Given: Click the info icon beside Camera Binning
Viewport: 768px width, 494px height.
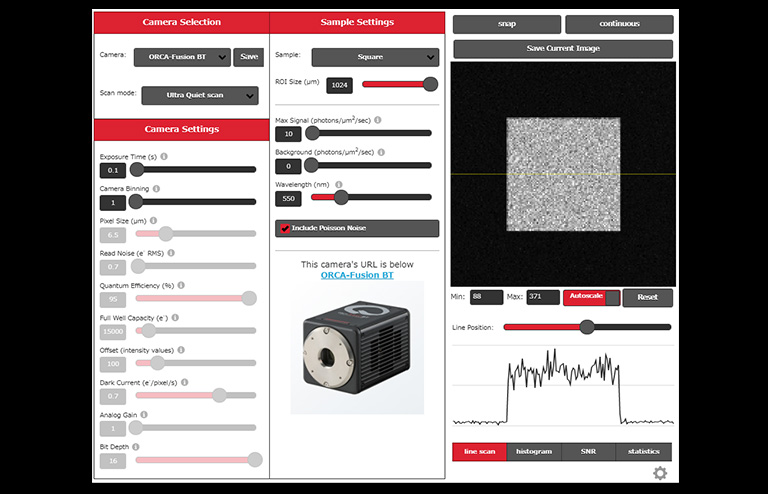Looking at the screenshot, I should pos(156,188).
